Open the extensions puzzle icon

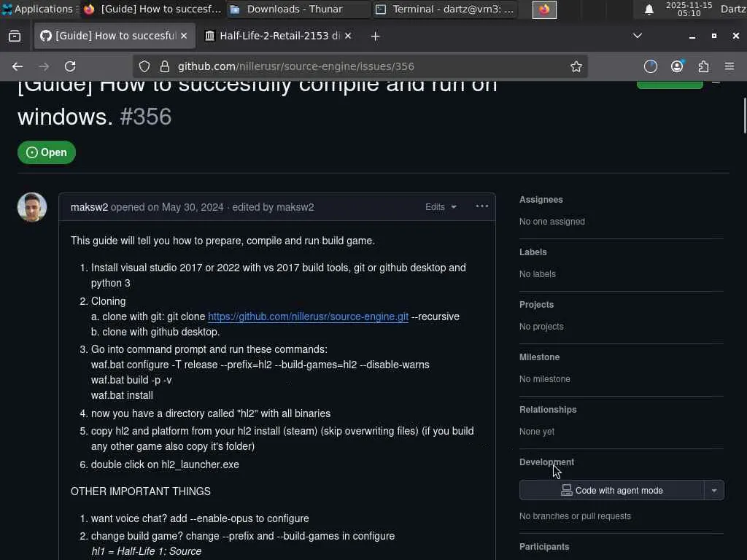pyautogui.click(x=703, y=66)
